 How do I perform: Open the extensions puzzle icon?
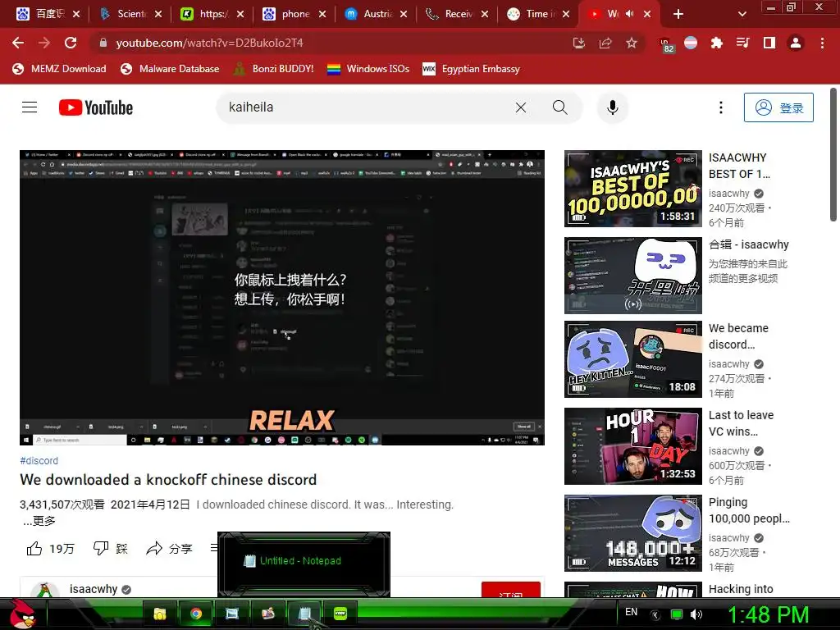pyautogui.click(x=716, y=43)
